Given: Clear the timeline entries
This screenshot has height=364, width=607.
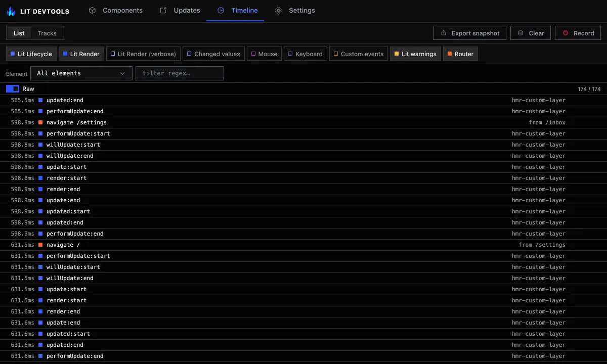Looking at the screenshot, I should (531, 33).
